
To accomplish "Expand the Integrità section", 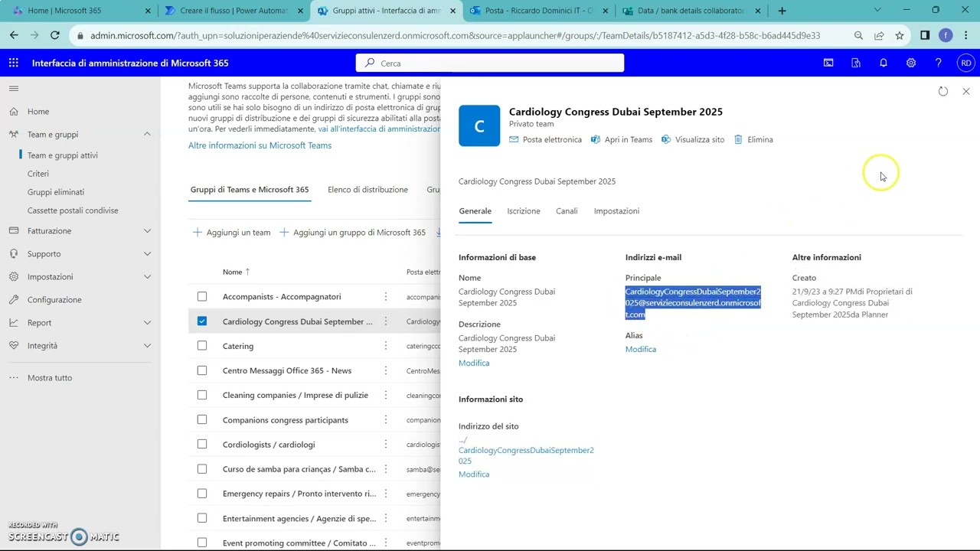I will 147,345.
